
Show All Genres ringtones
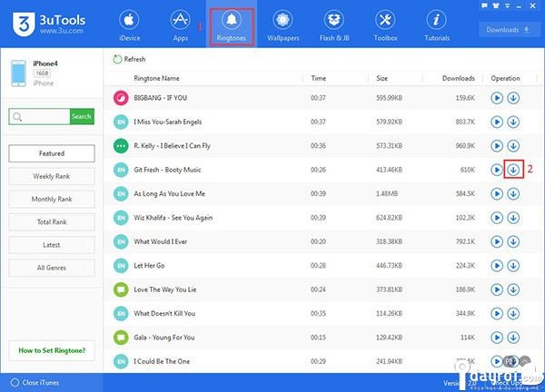coord(52,268)
